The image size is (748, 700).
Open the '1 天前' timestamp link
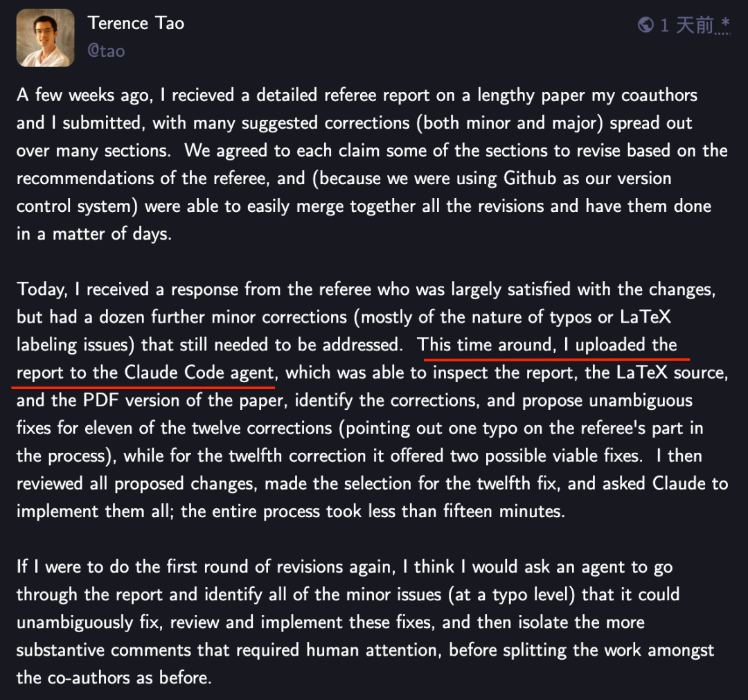[686, 25]
